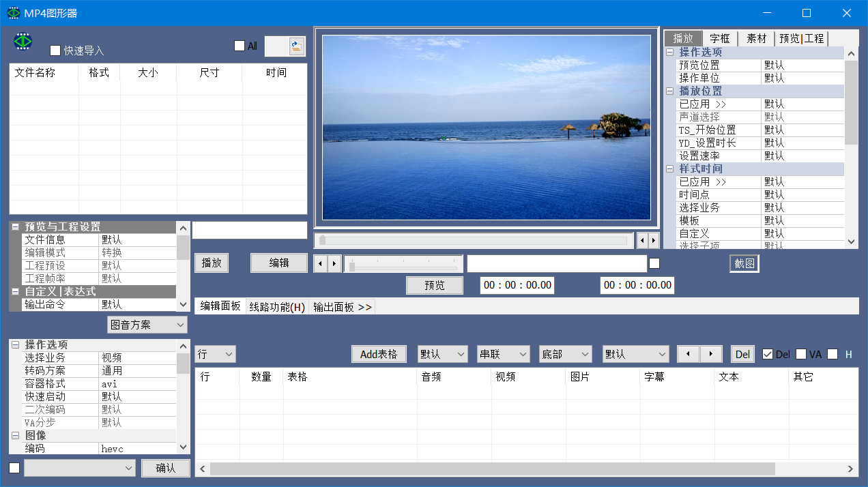Click the open folder import icon

click(296, 46)
